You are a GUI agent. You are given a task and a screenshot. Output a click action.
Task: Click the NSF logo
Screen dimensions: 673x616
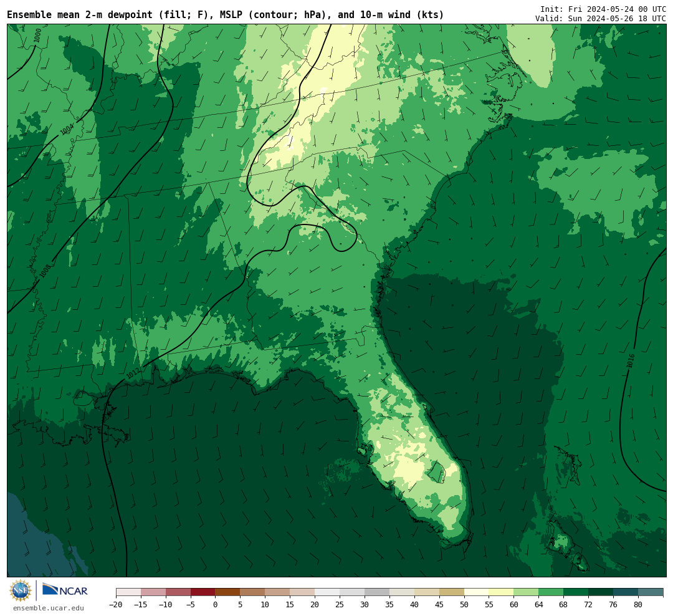click(x=21, y=590)
